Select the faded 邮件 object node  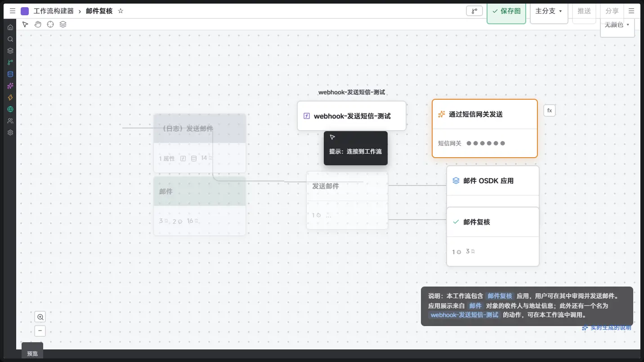pyautogui.click(x=200, y=206)
